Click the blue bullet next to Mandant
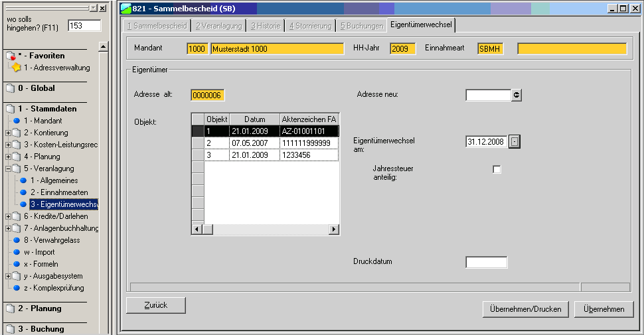Screen dimensions: 644x335 (x=17, y=121)
